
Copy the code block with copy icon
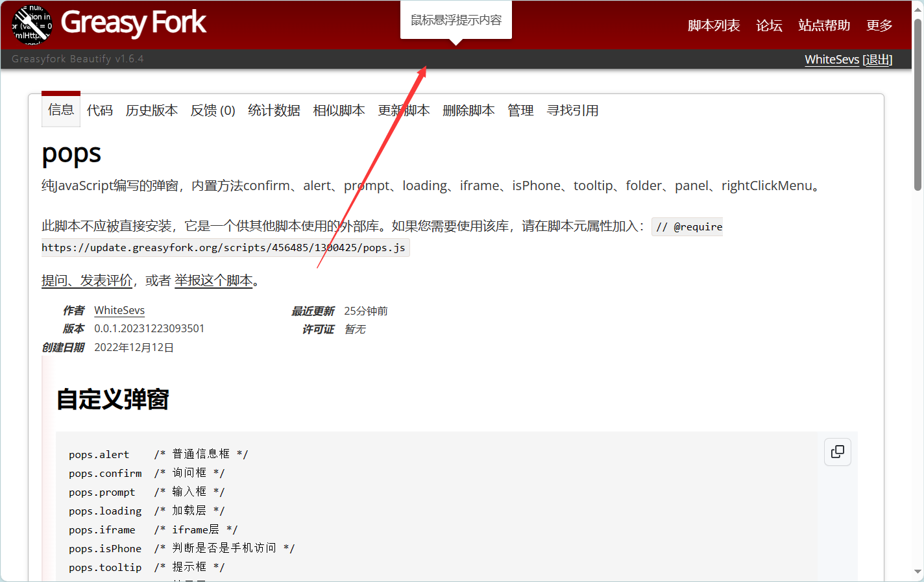837,452
